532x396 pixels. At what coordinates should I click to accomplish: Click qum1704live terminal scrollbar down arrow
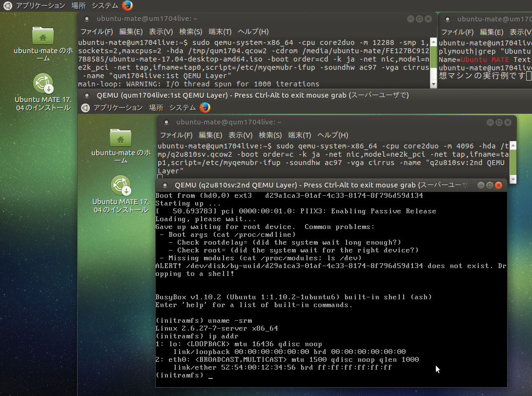513,180
